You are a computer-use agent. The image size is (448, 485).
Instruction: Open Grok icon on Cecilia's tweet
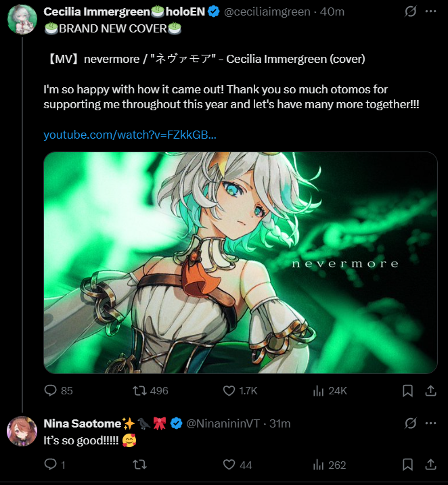[x=410, y=11]
